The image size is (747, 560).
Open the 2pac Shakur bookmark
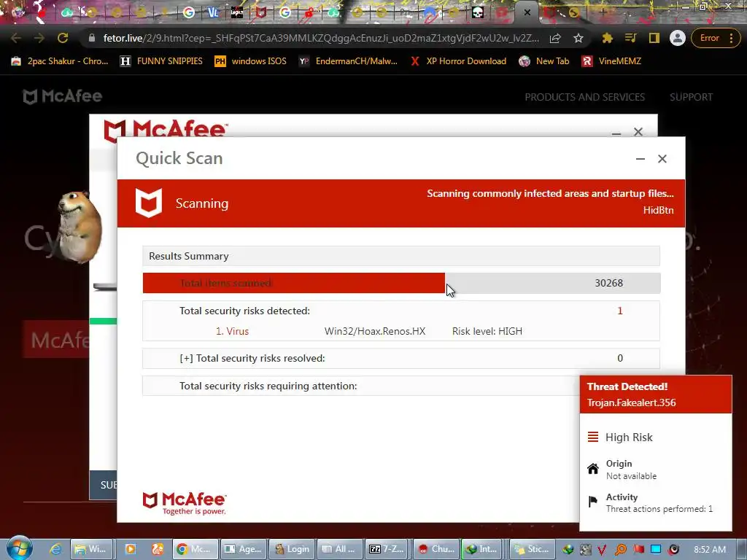60,61
